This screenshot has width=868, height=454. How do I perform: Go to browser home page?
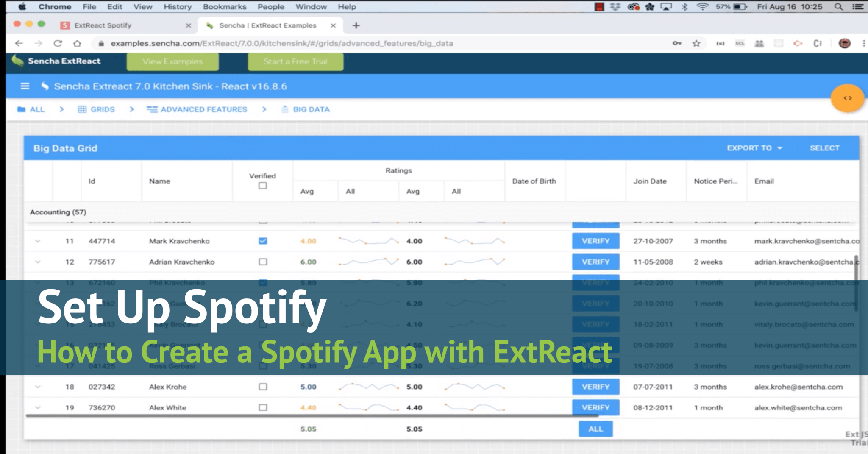point(77,43)
